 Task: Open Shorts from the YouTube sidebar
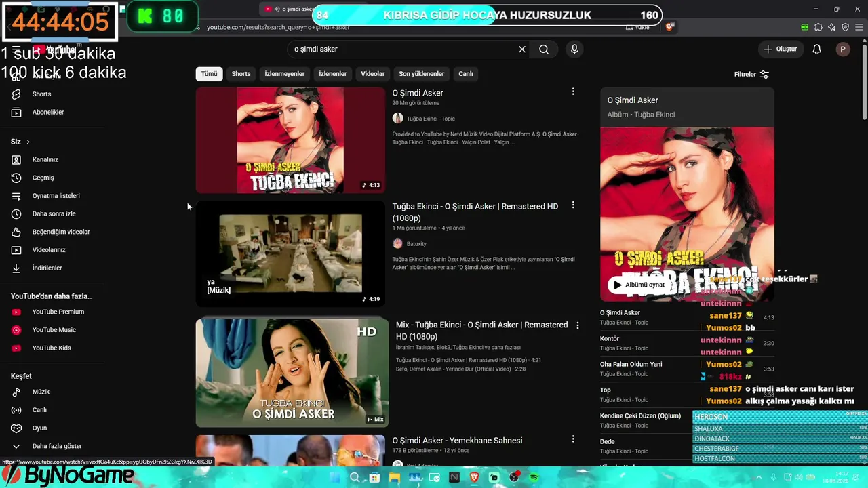41,94
